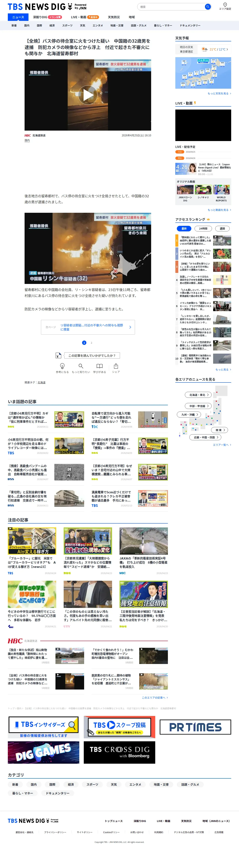Click the weather forecast map of Japan

pyautogui.click(x=203, y=73)
